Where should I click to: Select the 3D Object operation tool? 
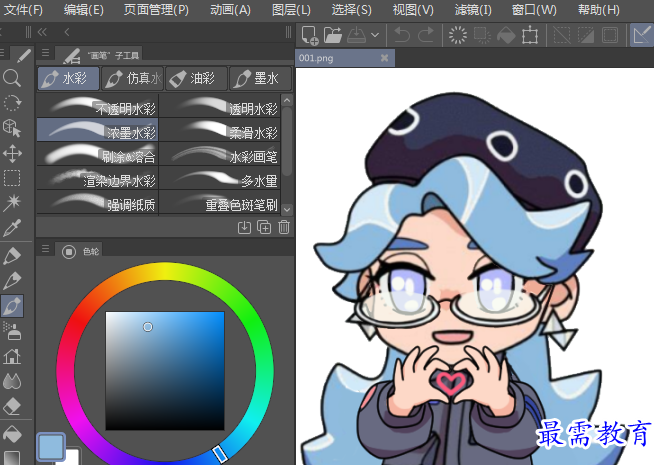[x=12, y=128]
